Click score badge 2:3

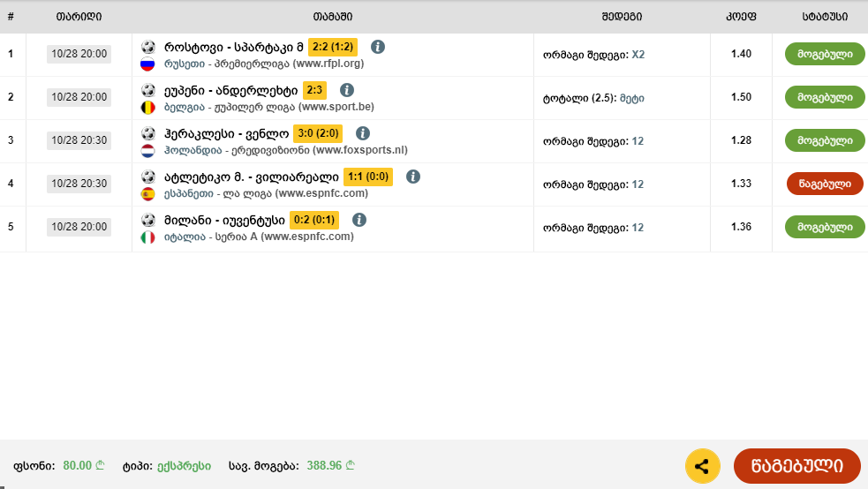click(x=314, y=90)
